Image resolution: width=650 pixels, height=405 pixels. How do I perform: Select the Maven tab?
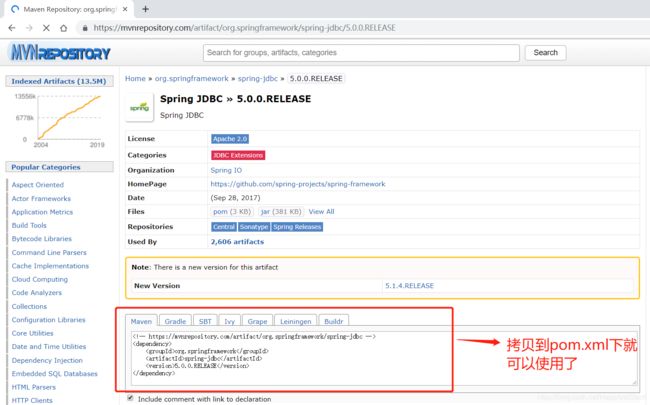(x=141, y=321)
